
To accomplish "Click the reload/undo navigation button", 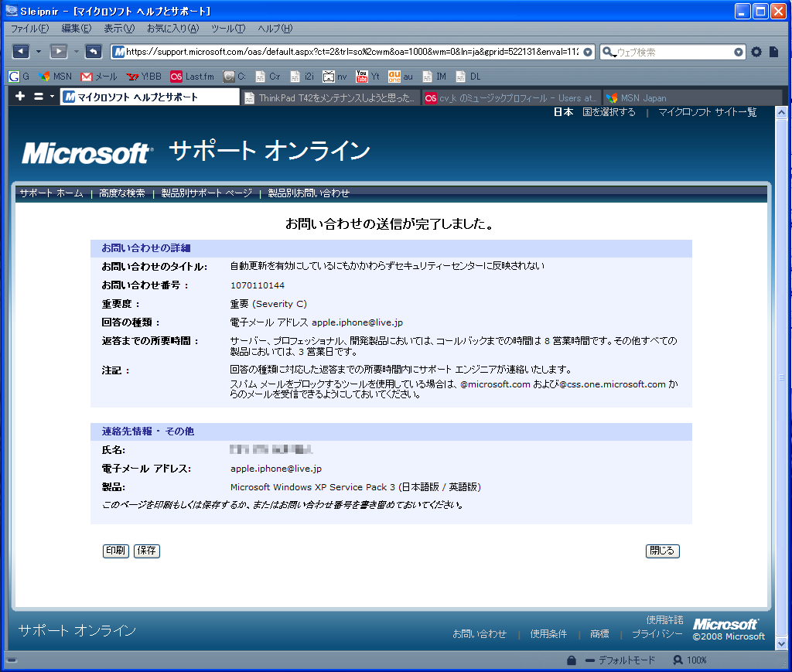I will click(x=94, y=52).
